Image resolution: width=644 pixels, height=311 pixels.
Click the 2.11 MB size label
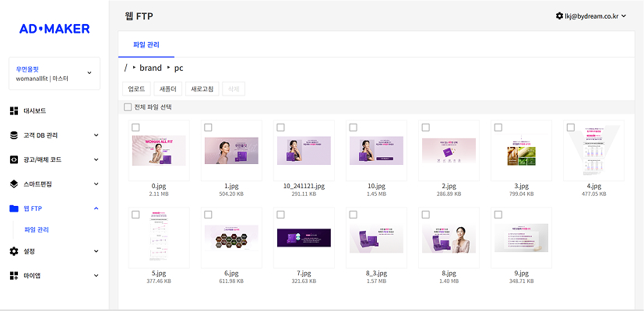[159, 194]
